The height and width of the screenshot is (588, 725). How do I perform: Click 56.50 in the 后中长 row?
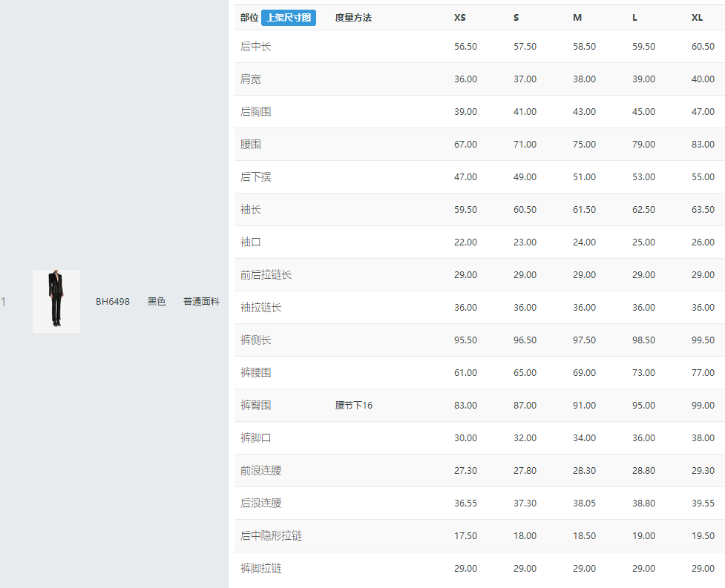(465, 47)
